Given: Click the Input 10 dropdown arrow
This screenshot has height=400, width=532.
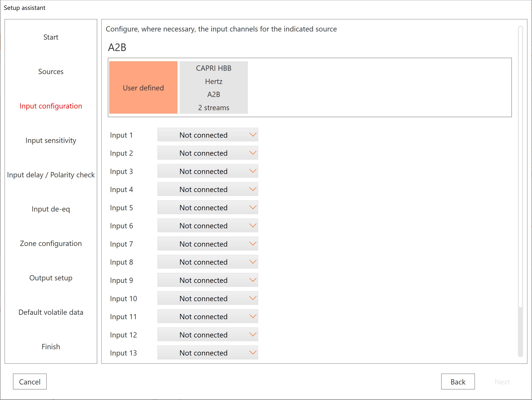Looking at the screenshot, I should (x=253, y=298).
